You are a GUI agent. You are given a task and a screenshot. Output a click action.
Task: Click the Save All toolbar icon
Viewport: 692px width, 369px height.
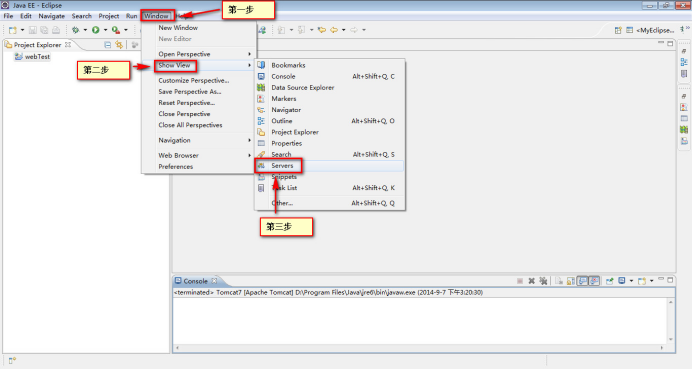(44, 30)
